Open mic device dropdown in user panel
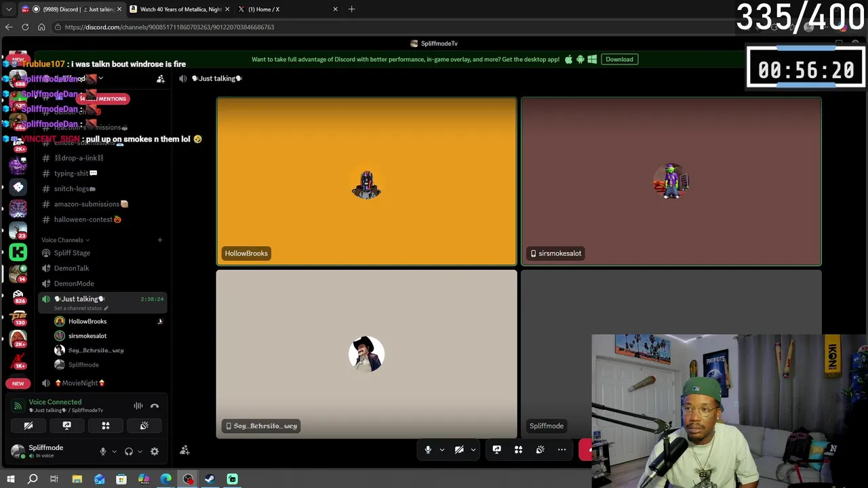 pos(114,451)
